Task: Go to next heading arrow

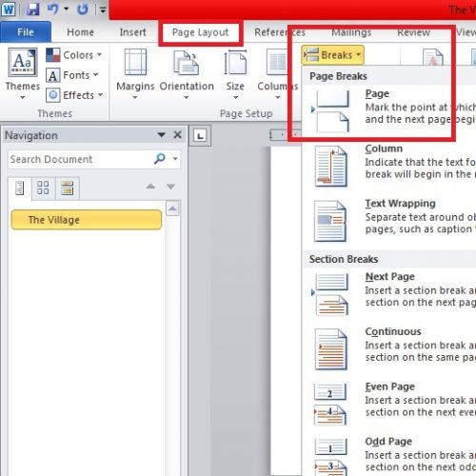Action: coord(170,187)
